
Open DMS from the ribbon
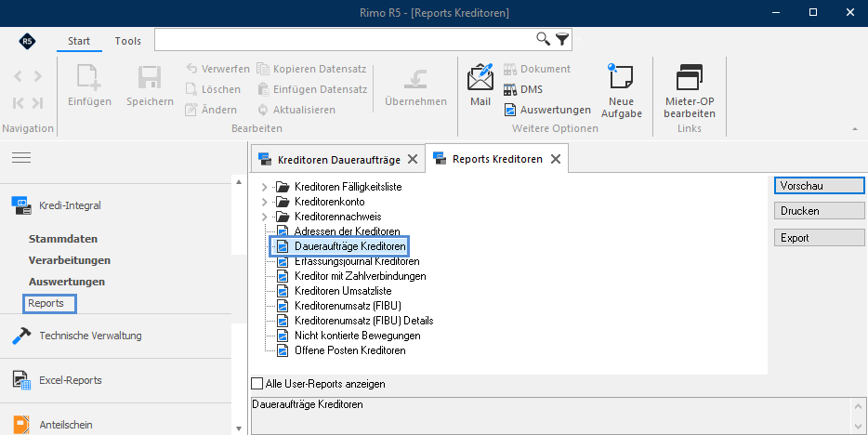click(x=523, y=89)
